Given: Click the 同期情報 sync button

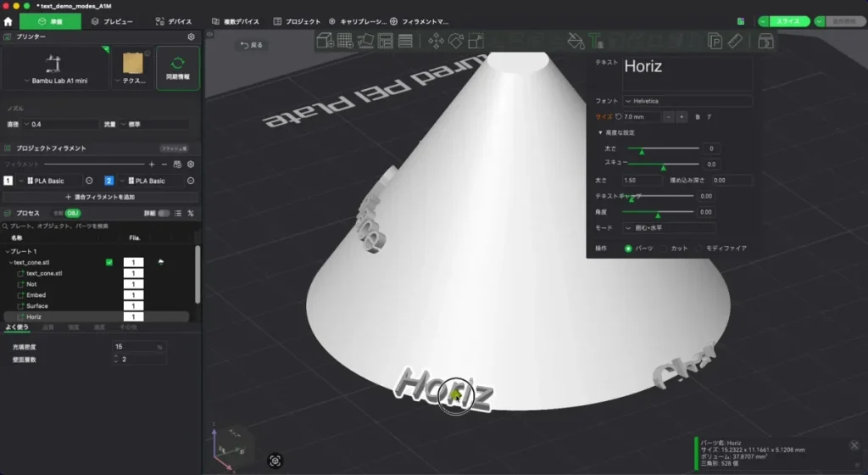Looking at the screenshot, I should click(178, 68).
